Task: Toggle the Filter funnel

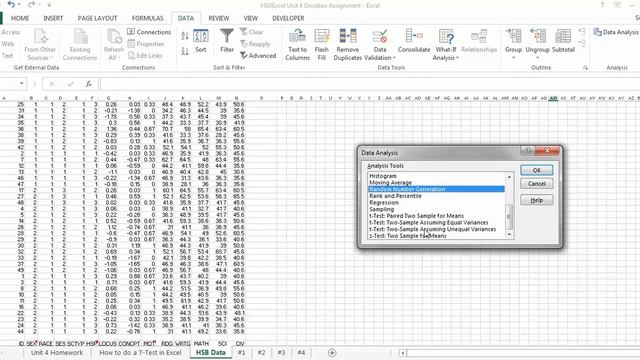Action: click(x=227, y=41)
